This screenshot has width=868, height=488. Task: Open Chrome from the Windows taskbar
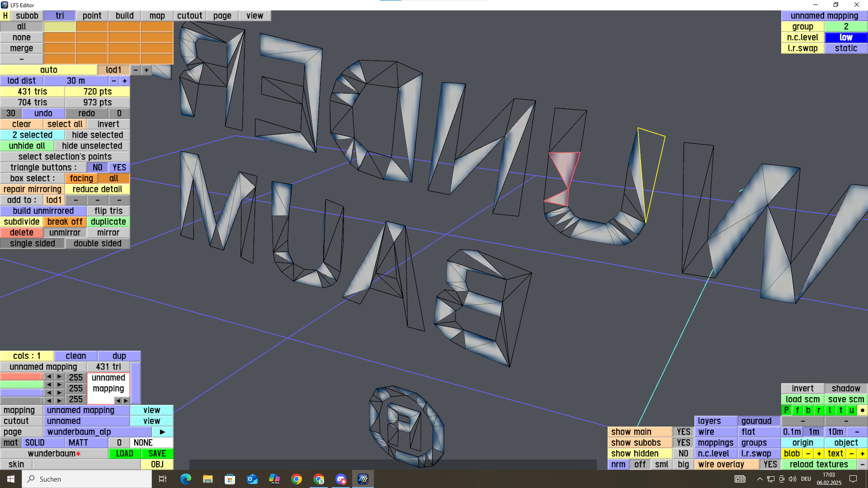[x=297, y=479]
